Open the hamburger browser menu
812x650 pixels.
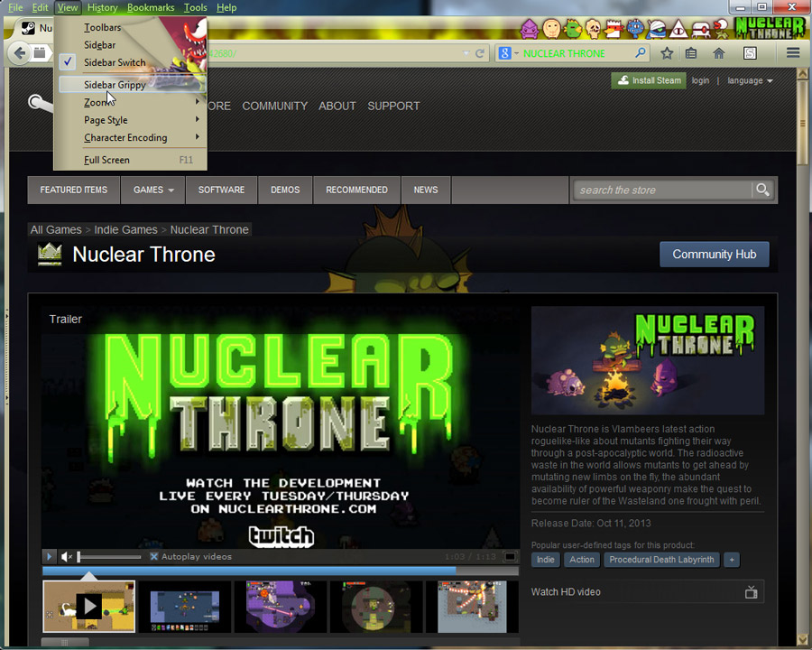coord(793,53)
